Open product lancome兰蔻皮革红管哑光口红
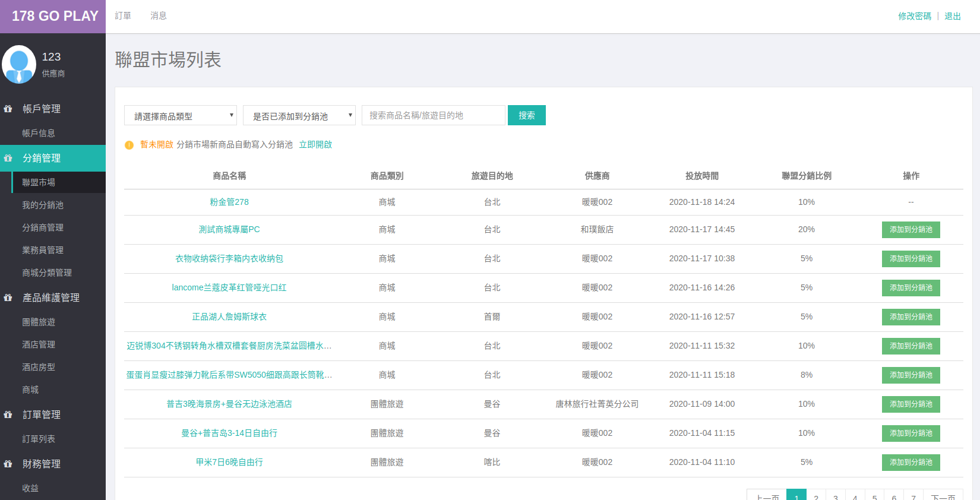The image size is (980, 500). [229, 287]
